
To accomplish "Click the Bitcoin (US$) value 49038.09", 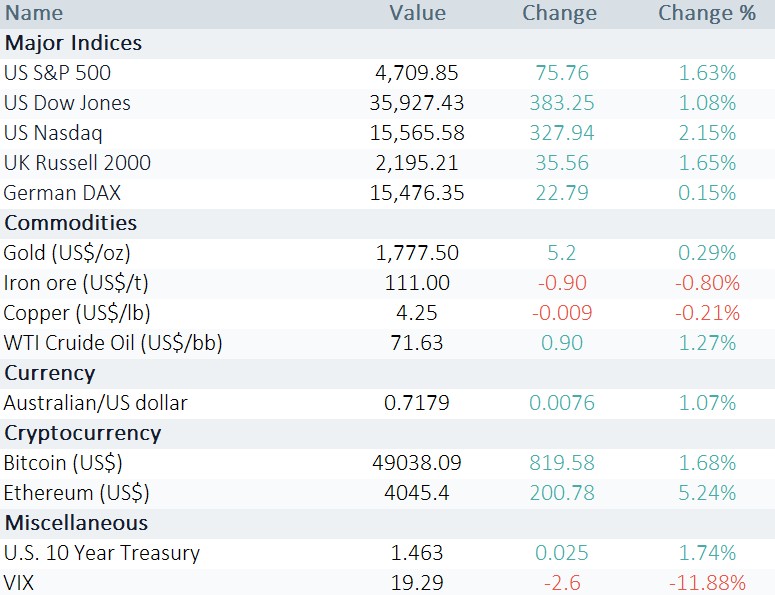I will pyautogui.click(x=417, y=463).
